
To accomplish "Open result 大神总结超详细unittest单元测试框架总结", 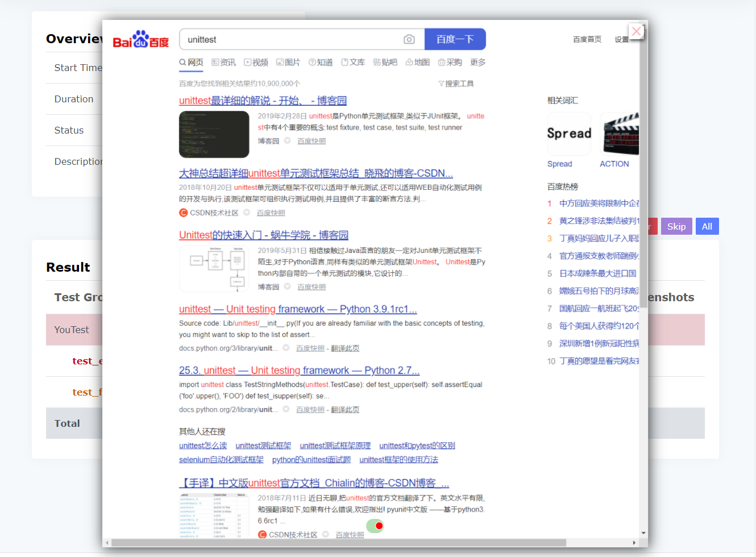I will (x=316, y=173).
